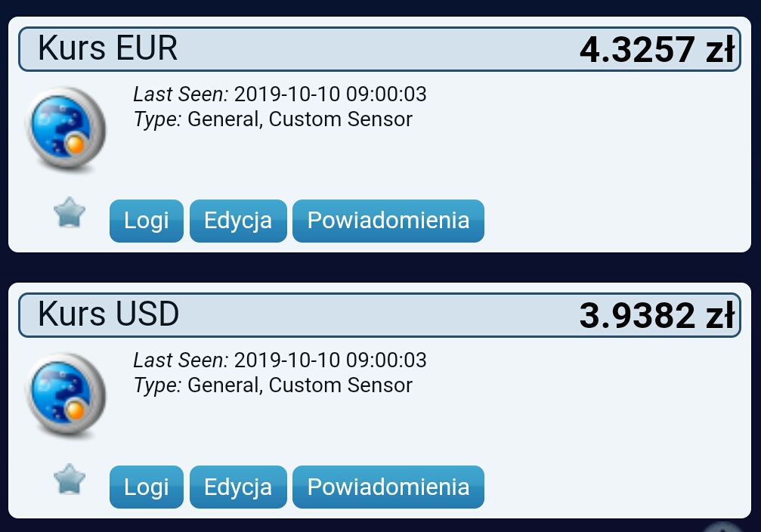
Task: Click the round icon at bottom-right corner
Action: pyautogui.click(x=723, y=527)
